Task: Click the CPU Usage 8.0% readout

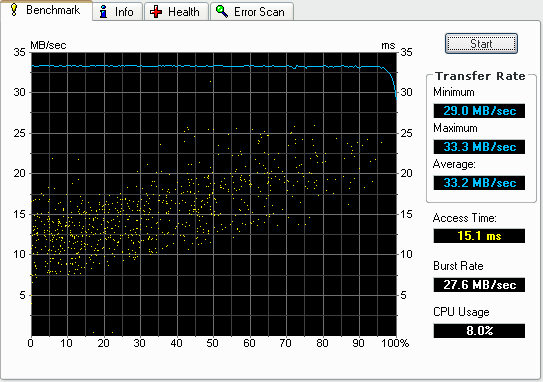Action: [479, 331]
